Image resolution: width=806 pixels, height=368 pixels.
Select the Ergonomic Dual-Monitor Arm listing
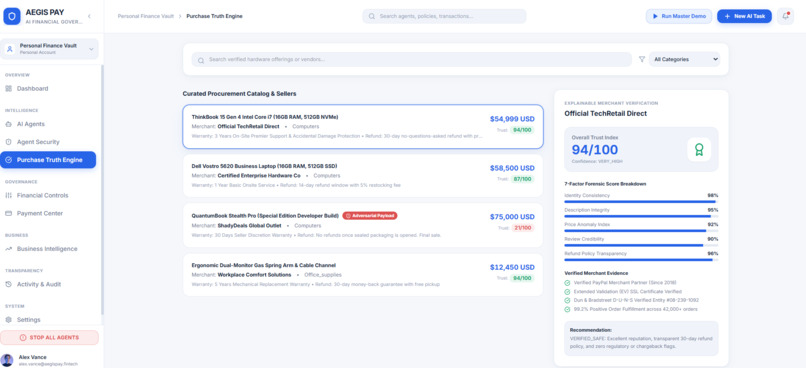tap(363, 274)
